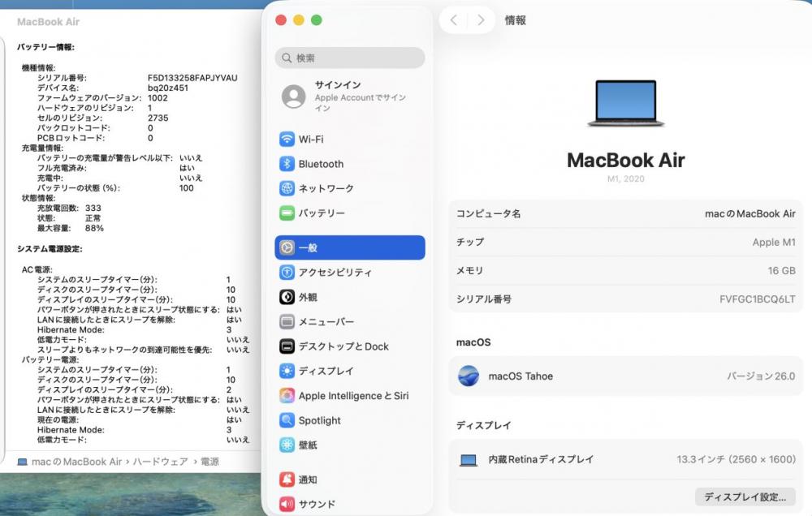Click 充放電回数 333 in System Information

click(x=69, y=208)
